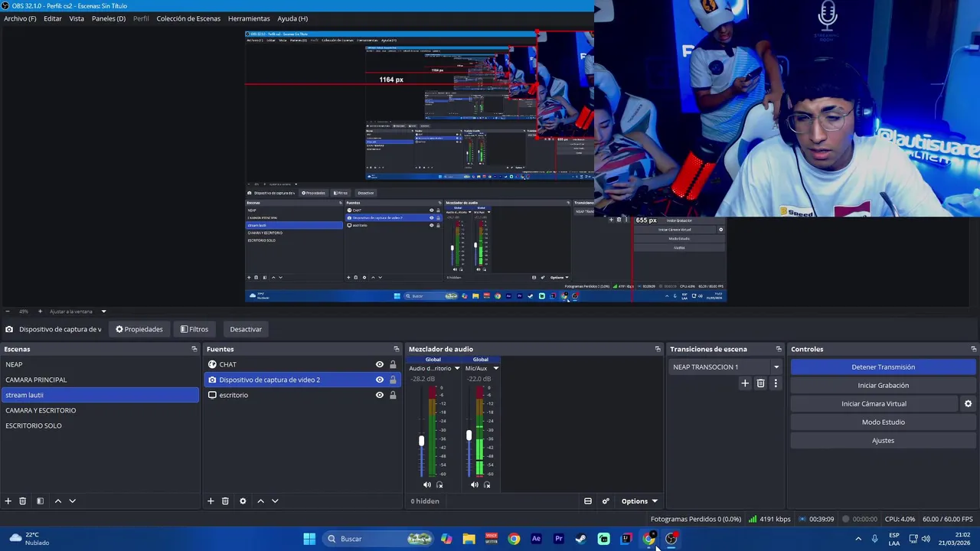The image size is (980, 551).
Task: Open the Paneles (D) menu
Action: (109, 18)
